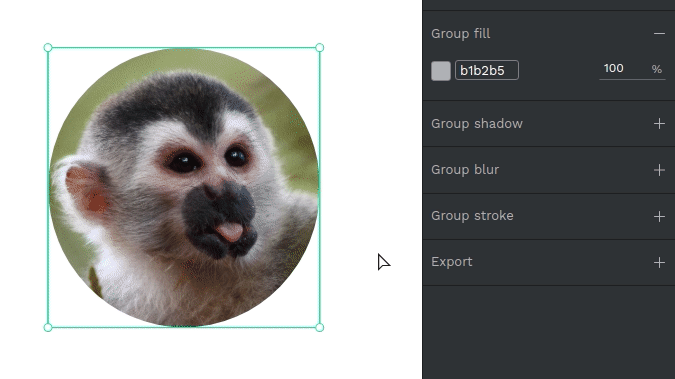Click the bottom-right selection handle

(x=319, y=327)
